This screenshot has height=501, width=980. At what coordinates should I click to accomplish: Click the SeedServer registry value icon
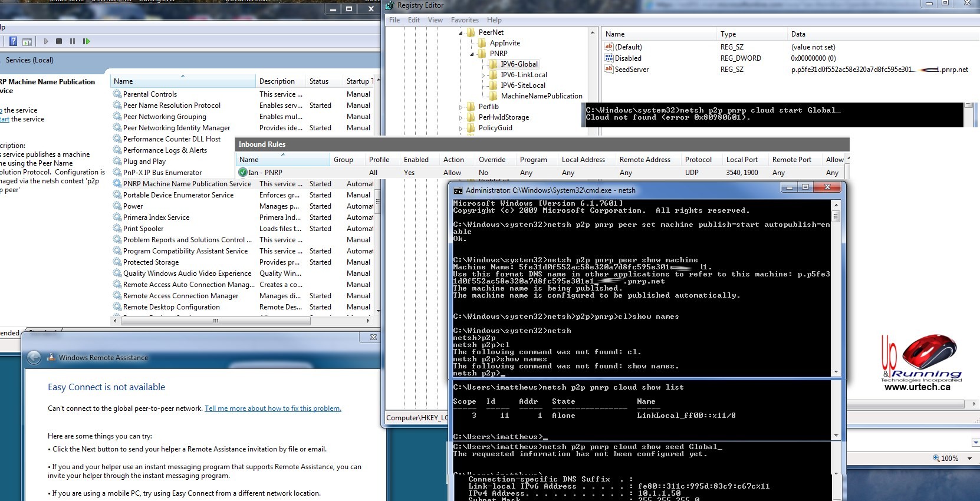pos(609,70)
